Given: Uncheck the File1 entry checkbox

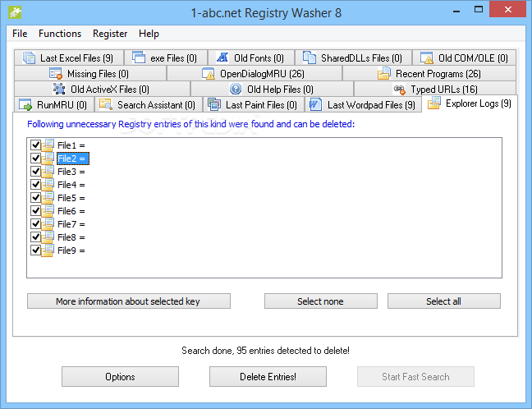Looking at the screenshot, I should pyautogui.click(x=35, y=145).
